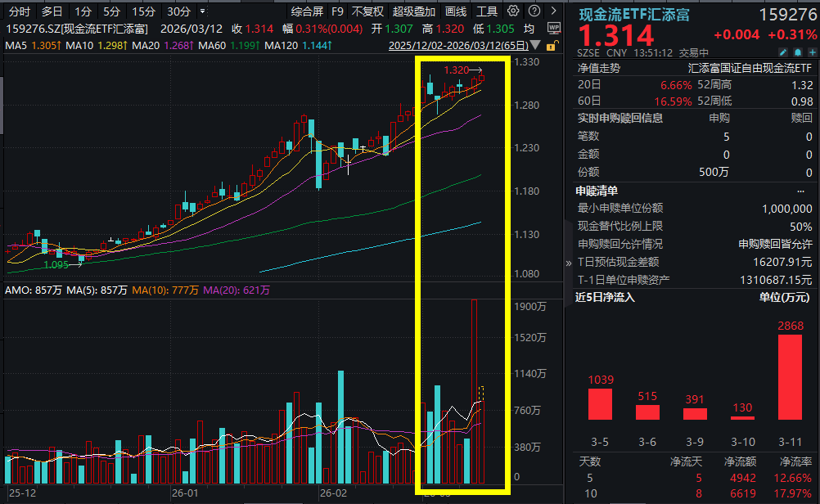Viewport: 820px width, 504px height.
Task: Click the 画线 drawing button
Action: [456, 11]
